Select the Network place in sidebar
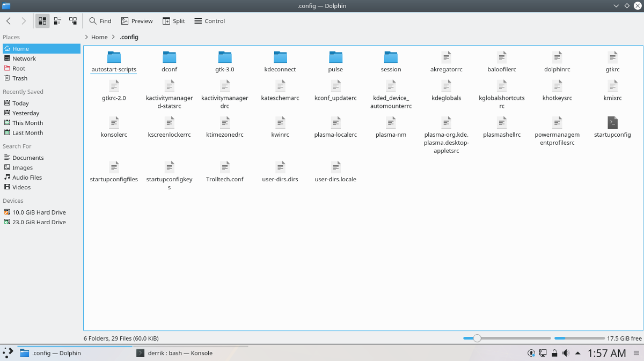The height and width of the screenshot is (361, 644). (24, 58)
